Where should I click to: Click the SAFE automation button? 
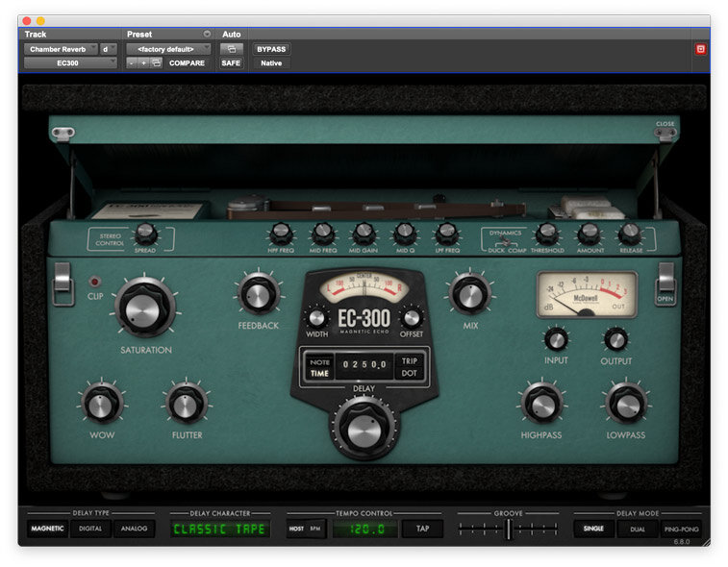point(231,63)
